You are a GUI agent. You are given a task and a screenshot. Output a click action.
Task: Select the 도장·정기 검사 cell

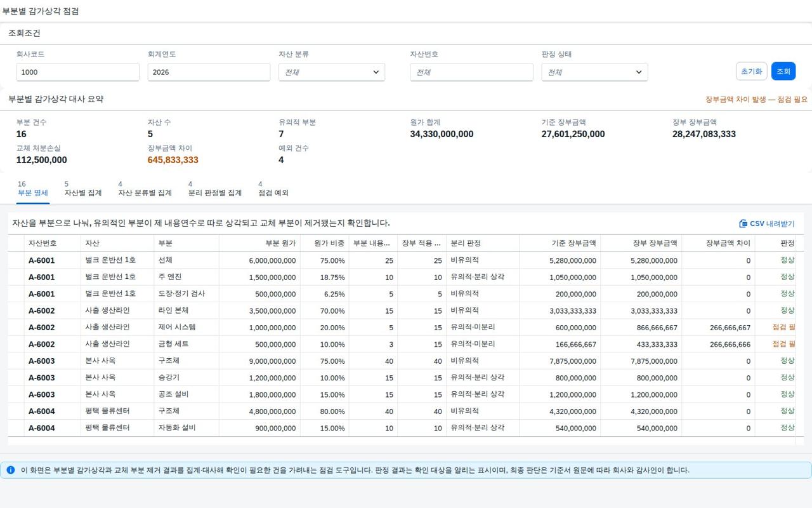coord(187,294)
